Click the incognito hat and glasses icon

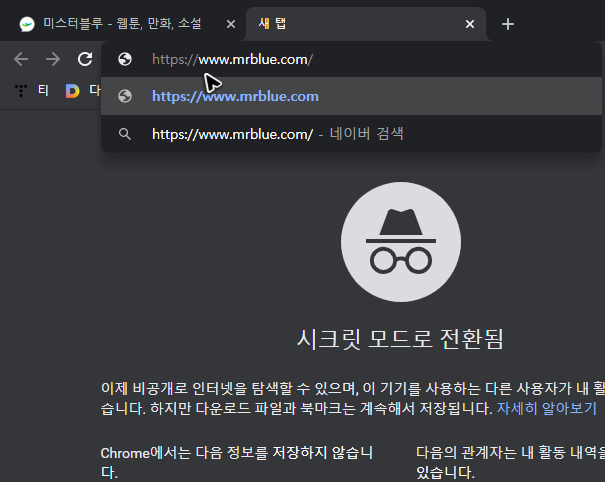(x=401, y=242)
